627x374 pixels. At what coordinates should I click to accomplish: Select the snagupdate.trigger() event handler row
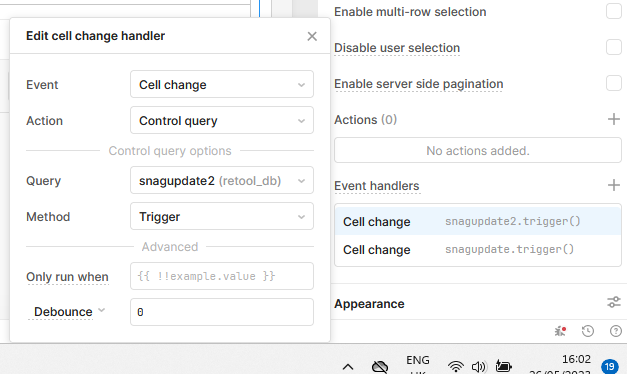point(478,250)
